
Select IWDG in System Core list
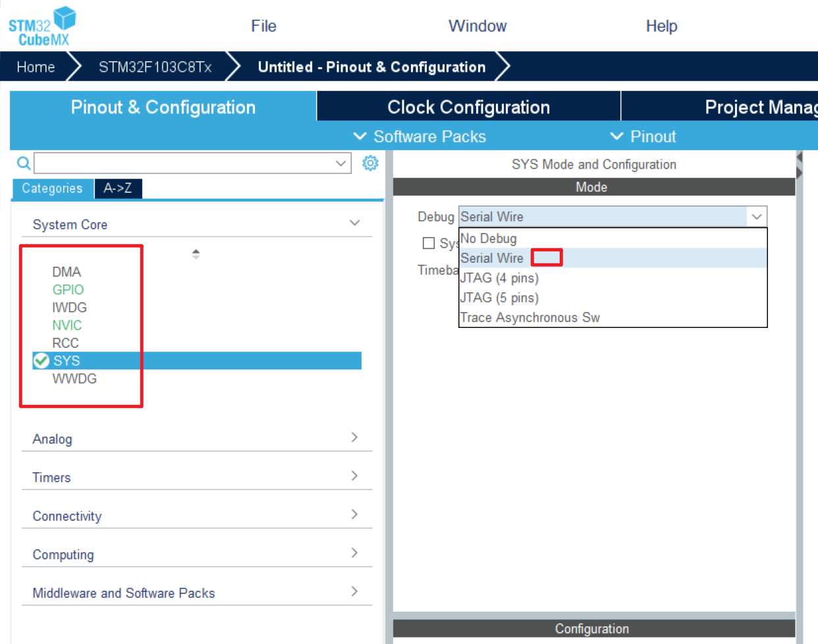pos(69,307)
